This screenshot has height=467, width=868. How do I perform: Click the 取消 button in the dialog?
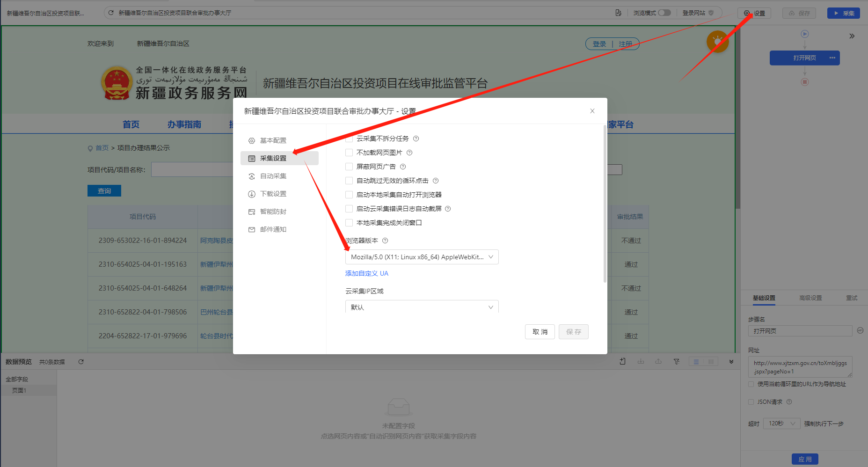(540, 332)
